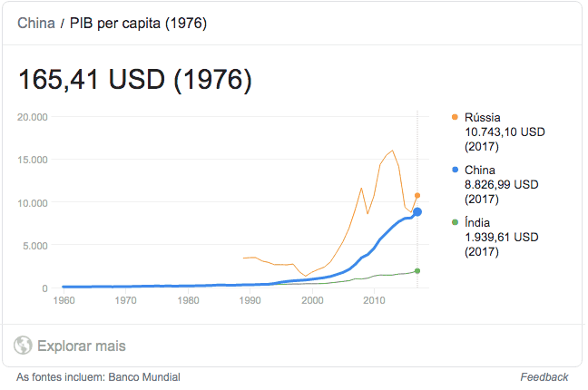
Task: Select the China legend label
Action: coord(480,170)
